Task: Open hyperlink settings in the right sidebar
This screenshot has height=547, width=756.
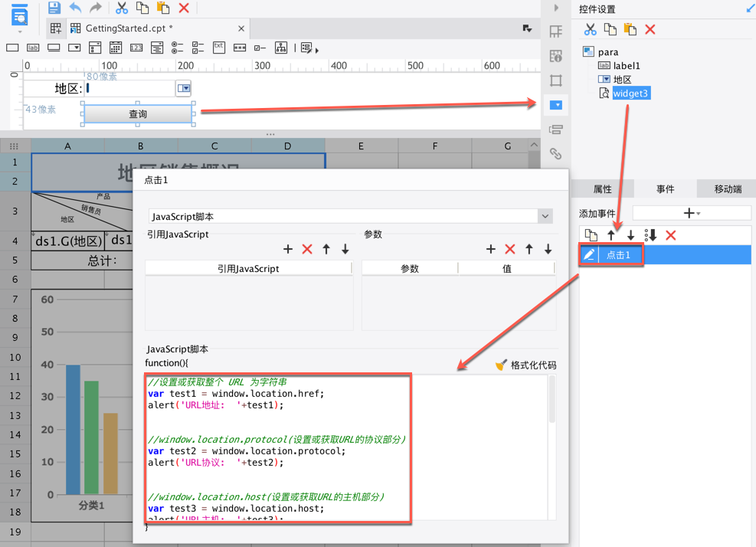Action: 556,155
